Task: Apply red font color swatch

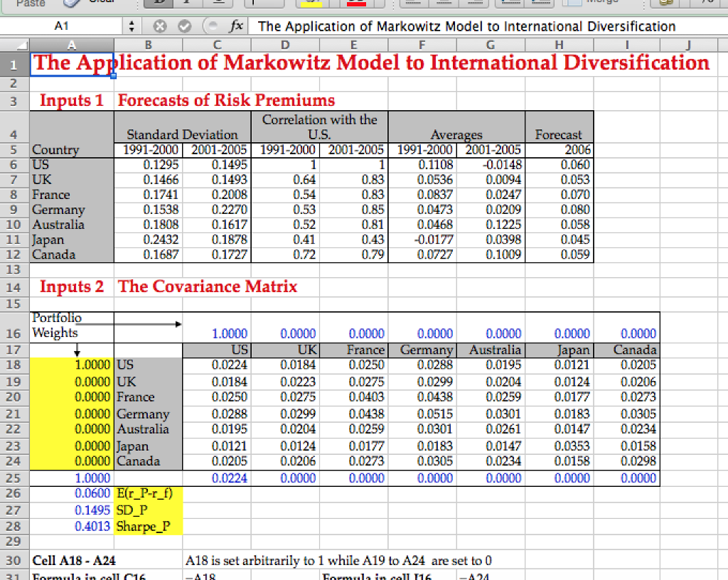Action: [355, 3]
